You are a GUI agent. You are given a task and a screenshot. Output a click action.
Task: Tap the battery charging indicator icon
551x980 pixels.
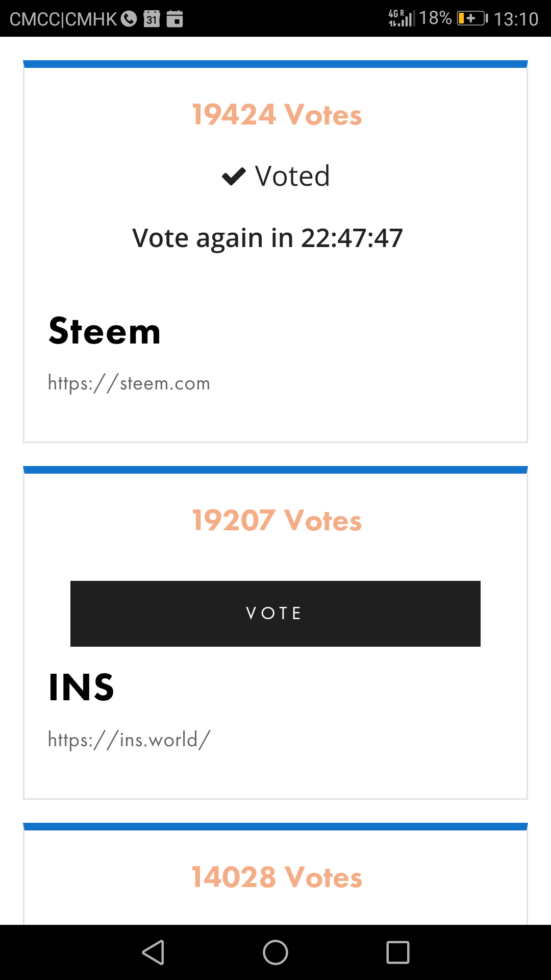point(472,19)
